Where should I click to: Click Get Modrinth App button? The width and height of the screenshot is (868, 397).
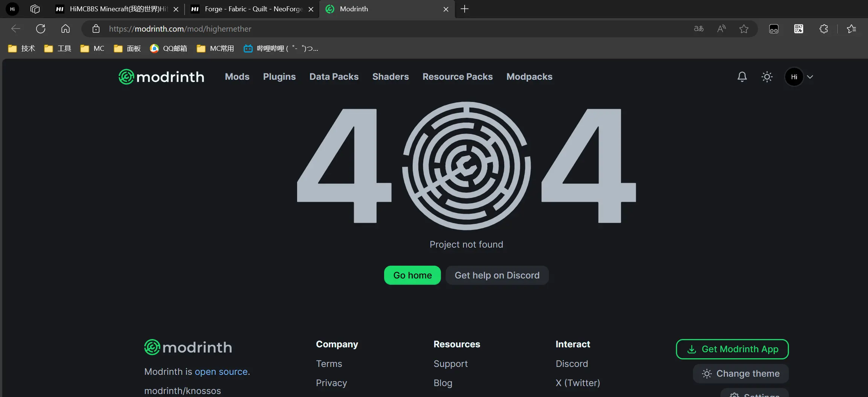pyautogui.click(x=732, y=349)
